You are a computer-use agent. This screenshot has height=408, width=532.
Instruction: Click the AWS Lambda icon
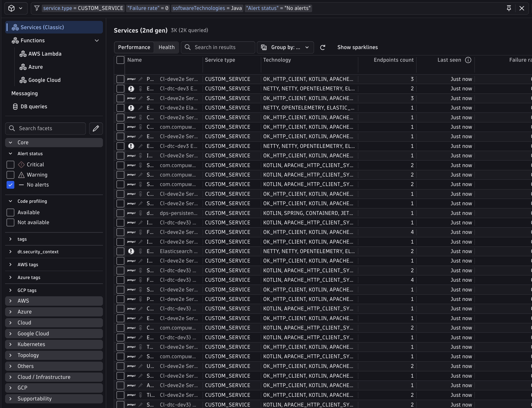click(x=23, y=54)
